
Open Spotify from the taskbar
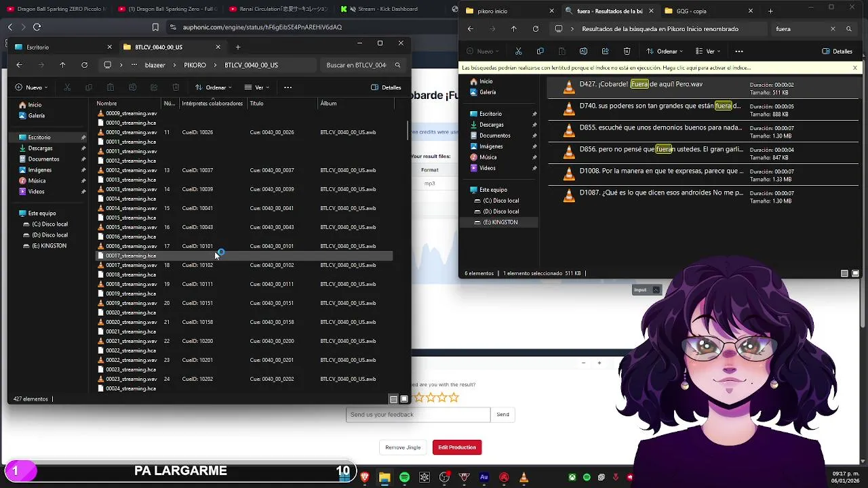(404, 478)
